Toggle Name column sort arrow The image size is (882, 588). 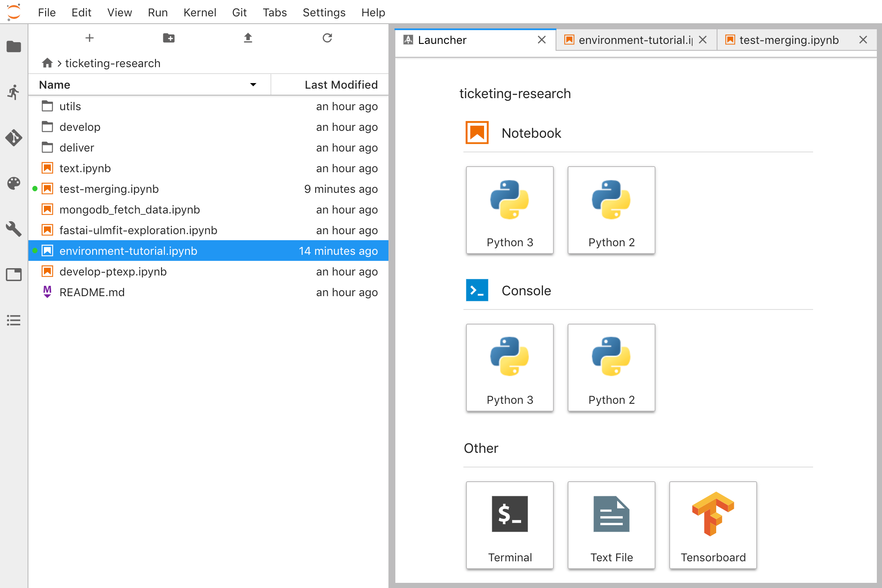[x=253, y=85]
